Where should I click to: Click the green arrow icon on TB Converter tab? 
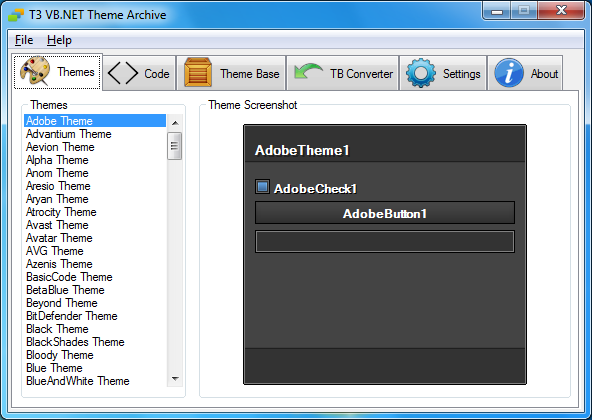(308, 71)
